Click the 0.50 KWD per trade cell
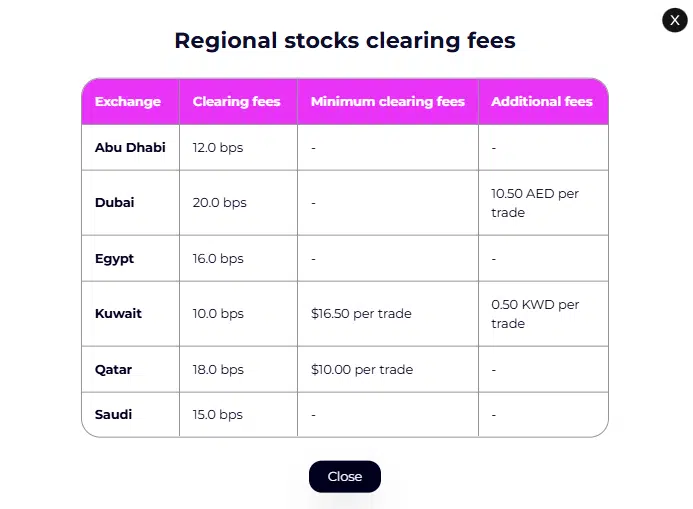The width and height of the screenshot is (693, 509). (535, 314)
